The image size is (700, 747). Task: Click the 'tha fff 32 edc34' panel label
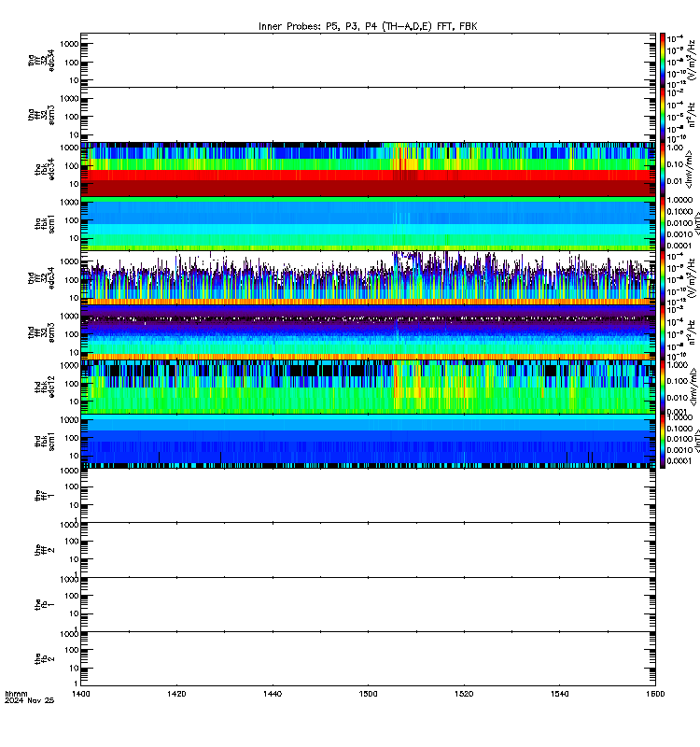41,61
